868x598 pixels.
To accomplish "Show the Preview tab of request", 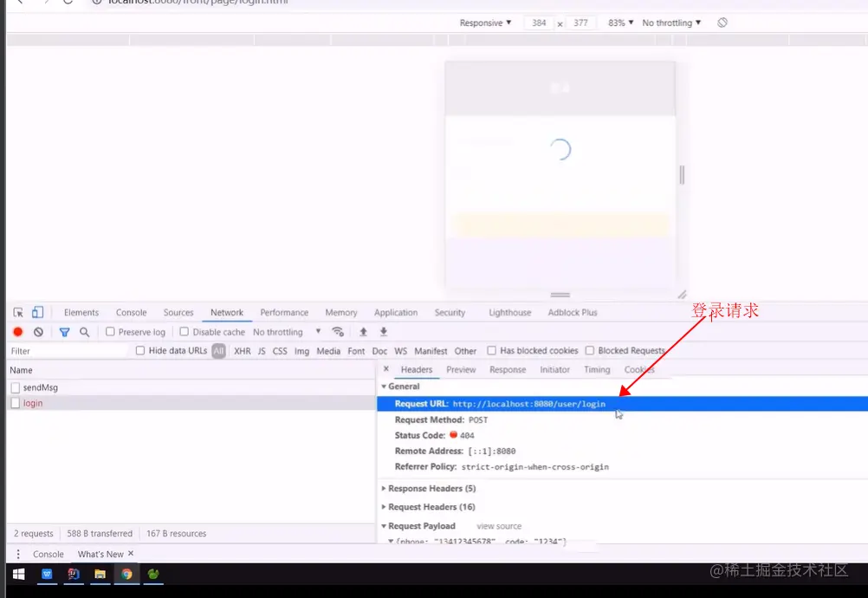I will pyautogui.click(x=461, y=369).
